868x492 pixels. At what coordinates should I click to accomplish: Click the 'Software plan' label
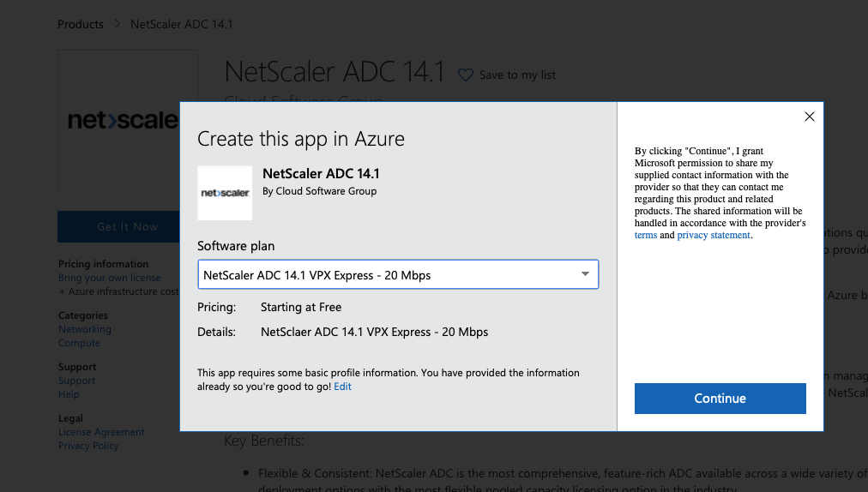(236, 246)
